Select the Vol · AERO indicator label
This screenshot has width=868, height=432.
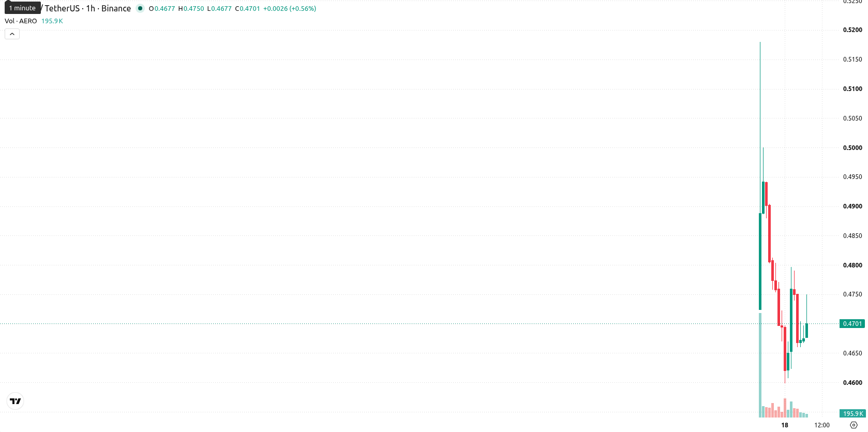point(21,21)
